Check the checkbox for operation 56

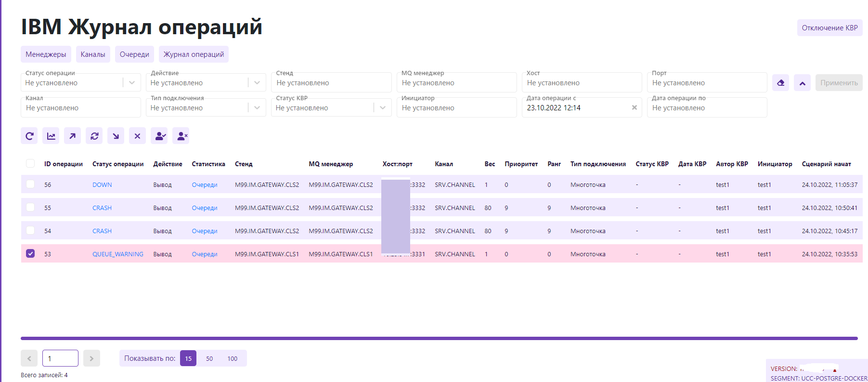click(30, 184)
